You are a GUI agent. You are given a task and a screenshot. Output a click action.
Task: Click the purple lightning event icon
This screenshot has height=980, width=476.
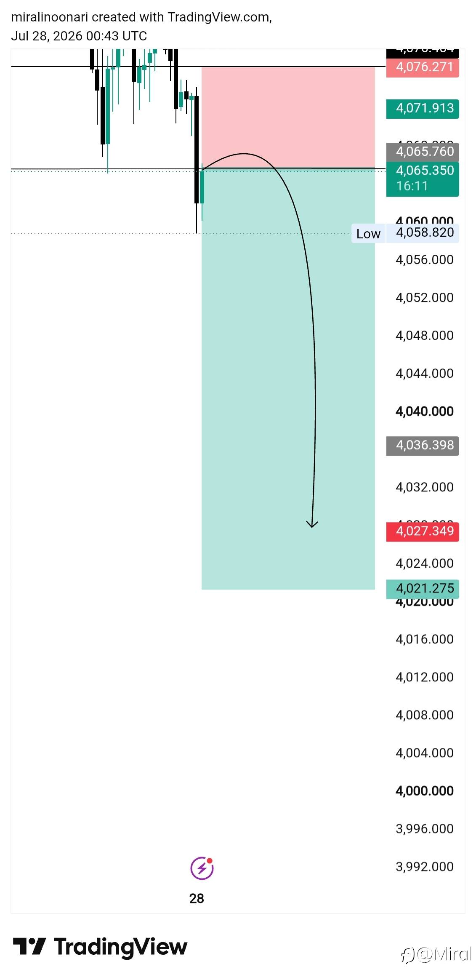(x=202, y=868)
